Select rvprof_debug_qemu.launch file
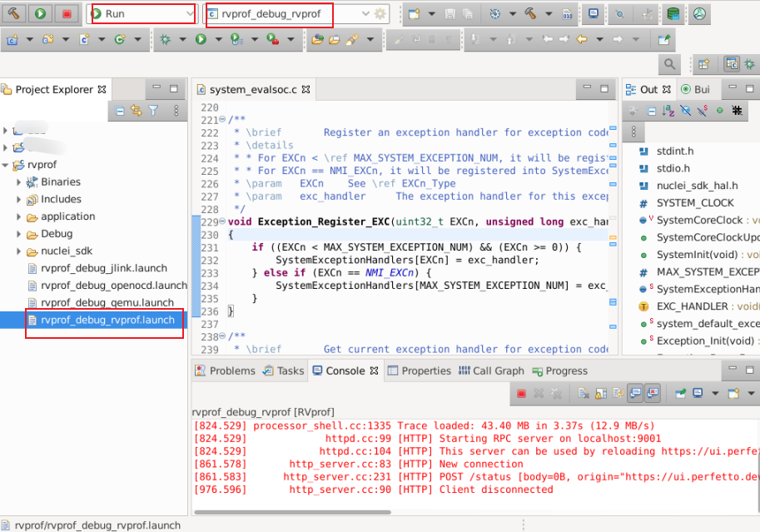760x532 pixels. (107, 303)
